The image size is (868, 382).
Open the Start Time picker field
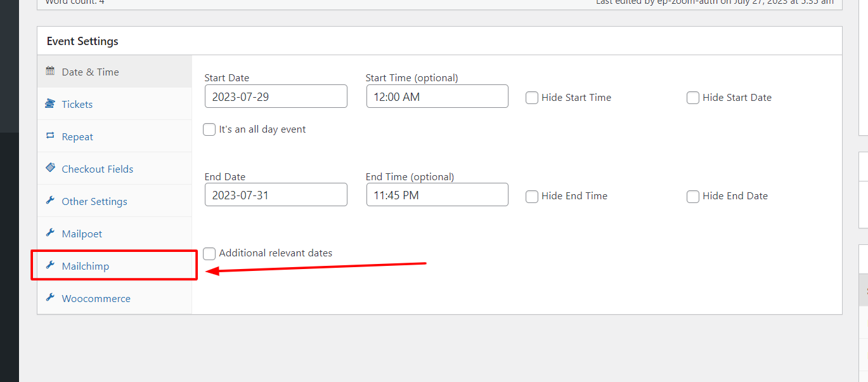point(437,96)
